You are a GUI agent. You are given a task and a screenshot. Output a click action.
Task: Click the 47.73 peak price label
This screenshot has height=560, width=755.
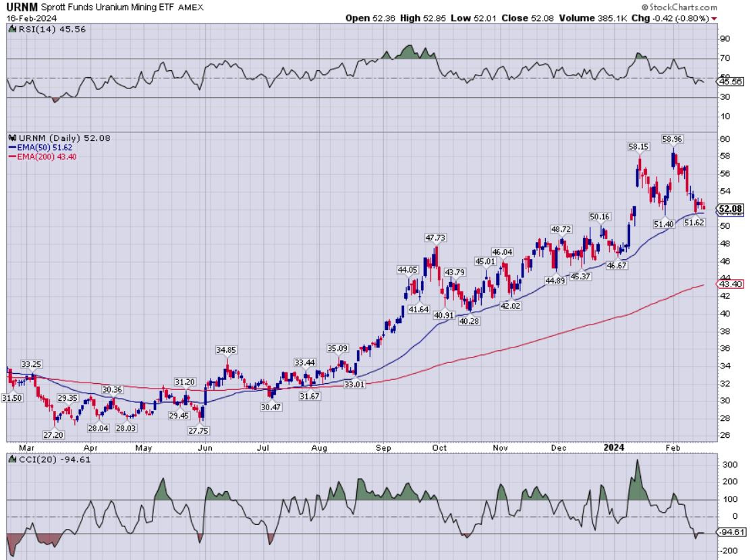(435, 237)
